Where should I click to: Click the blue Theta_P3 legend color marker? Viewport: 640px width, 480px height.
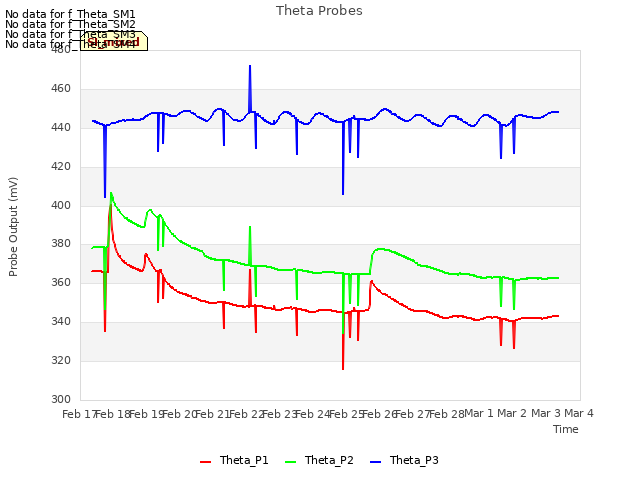point(375,462)
